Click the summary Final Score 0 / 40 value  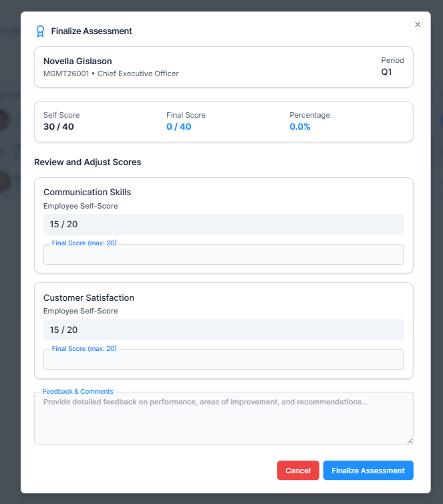[178, 127]
